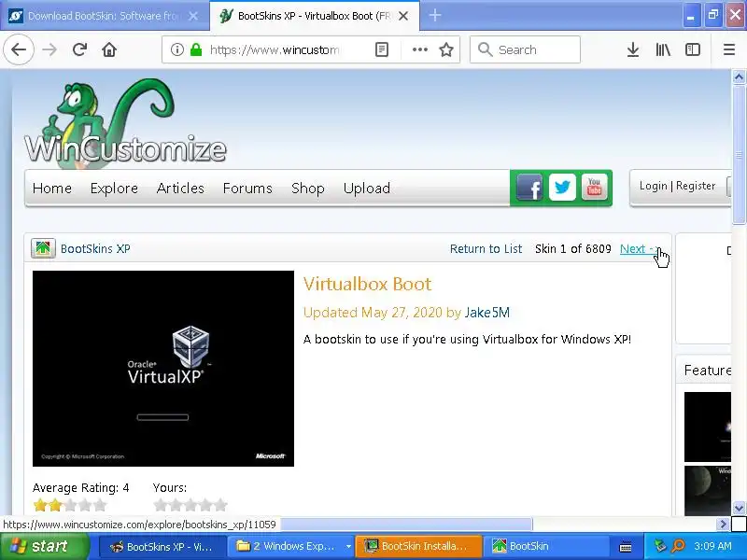Open the Shop menu item
Image resolution: width=747 pixels, height=560 pixels.
308,189
